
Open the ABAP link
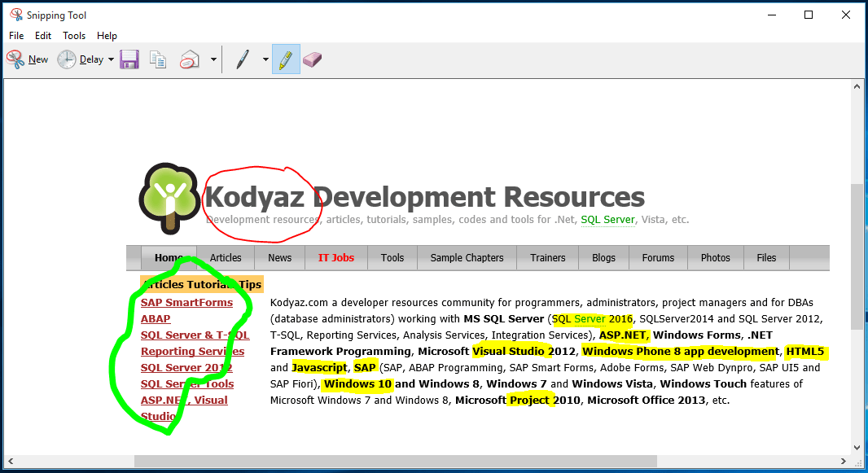[156, 318]
